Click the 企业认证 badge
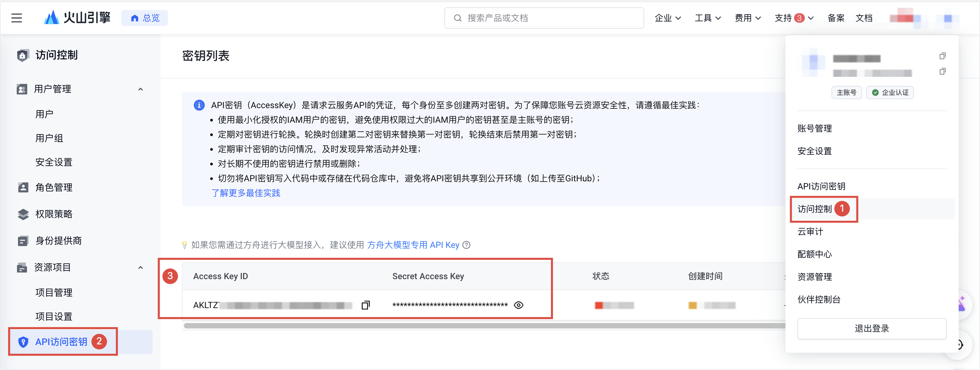This screenshot has height=370, width=980. pyautogui.click(x=890, y=92)
